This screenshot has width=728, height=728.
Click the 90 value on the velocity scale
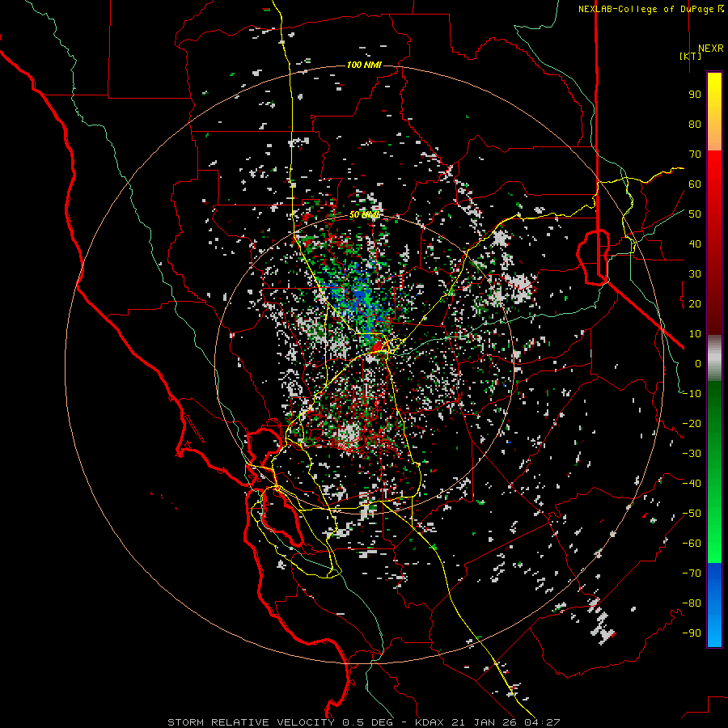click(x=695, y=95)
